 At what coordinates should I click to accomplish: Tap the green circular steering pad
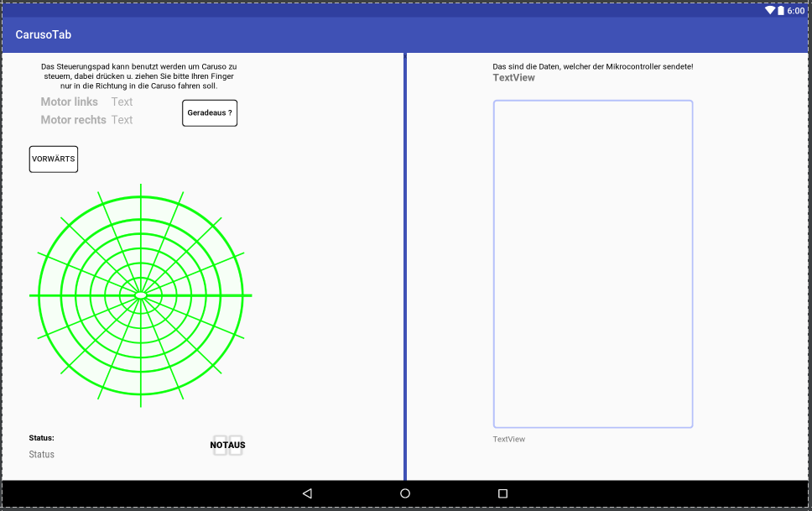click(x=141, y=295)
